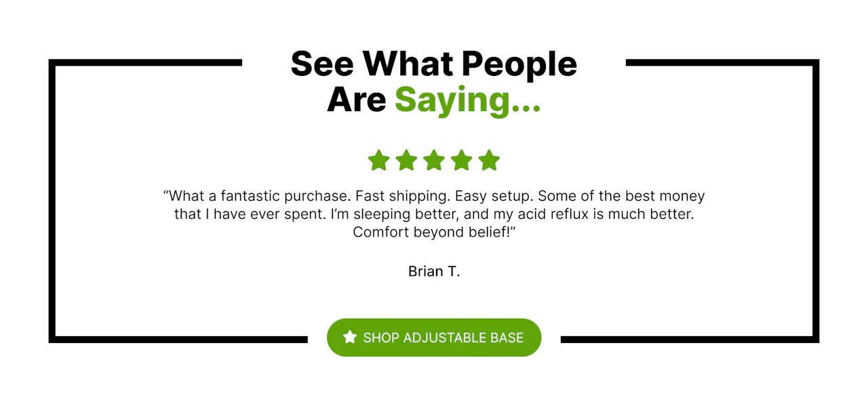Click the "See What People" heading line
This screenshot has height=406, width=868.
[x=433, y=64]
